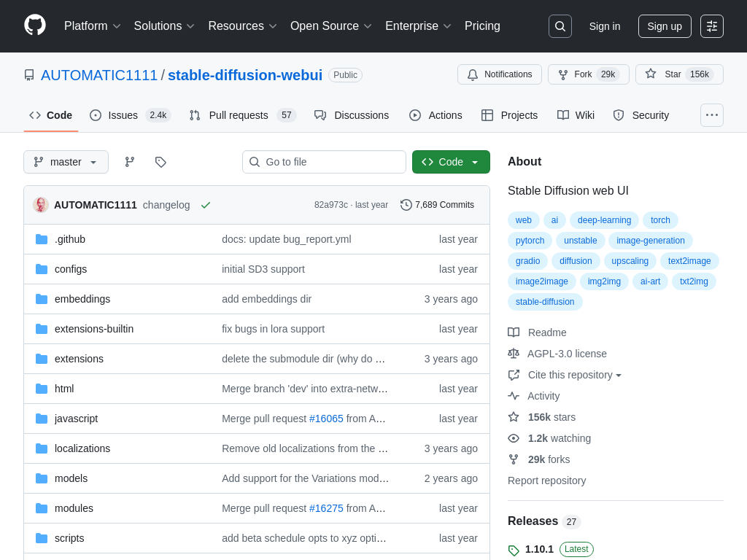Click the tags icon next to branches
Screen dimensions: 747x560
click(x=160, y=162)
